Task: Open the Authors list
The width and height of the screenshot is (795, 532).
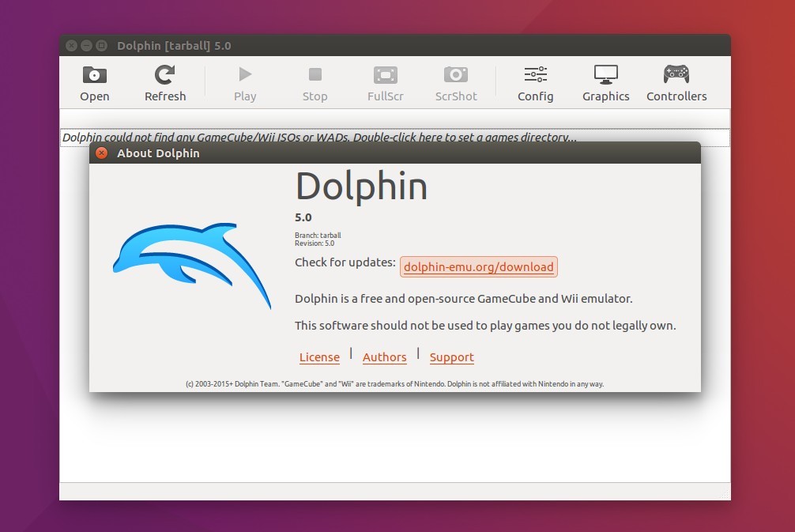Action: tap(384, 357)
